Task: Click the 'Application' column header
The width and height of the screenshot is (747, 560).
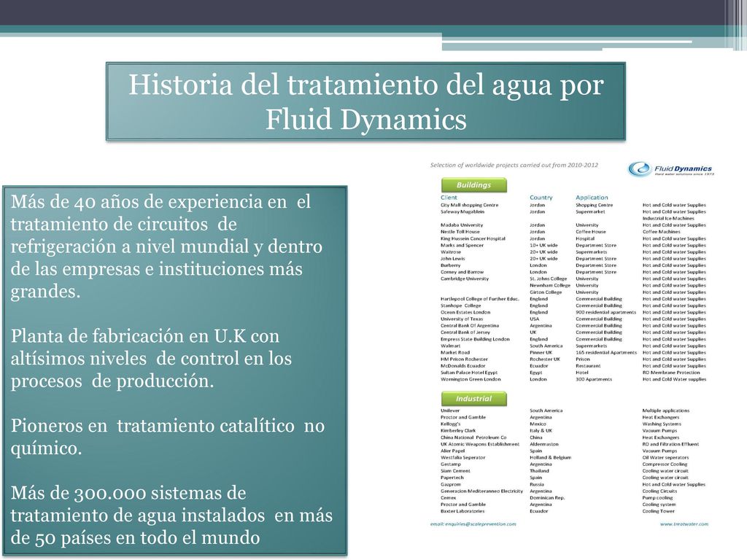Action: pos(592,197)
